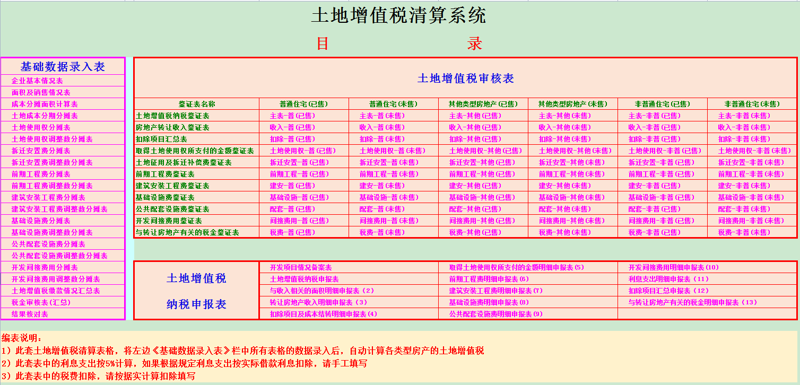The image size is (800, 385).
Task: Open 开发间接费用明细申报表(10) link
Action: 673,267
